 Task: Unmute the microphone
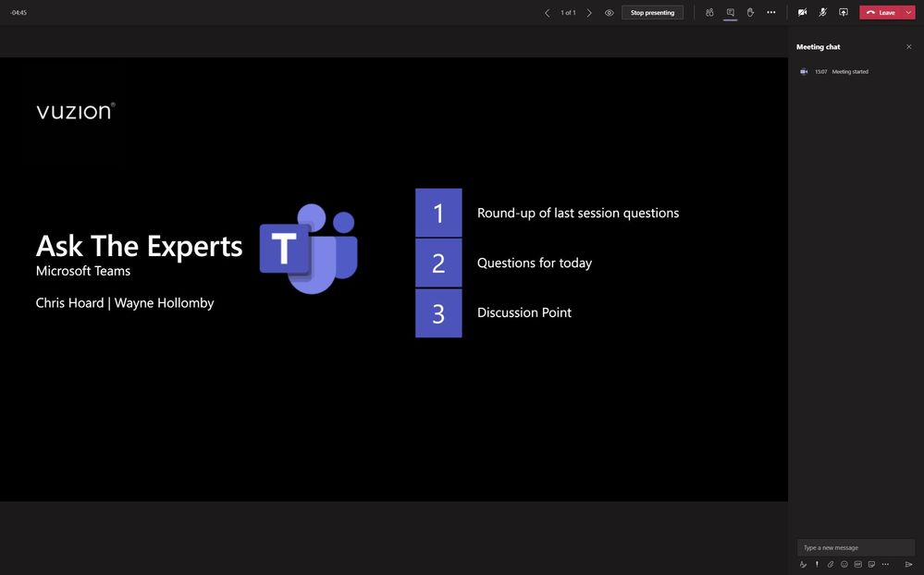822,12
